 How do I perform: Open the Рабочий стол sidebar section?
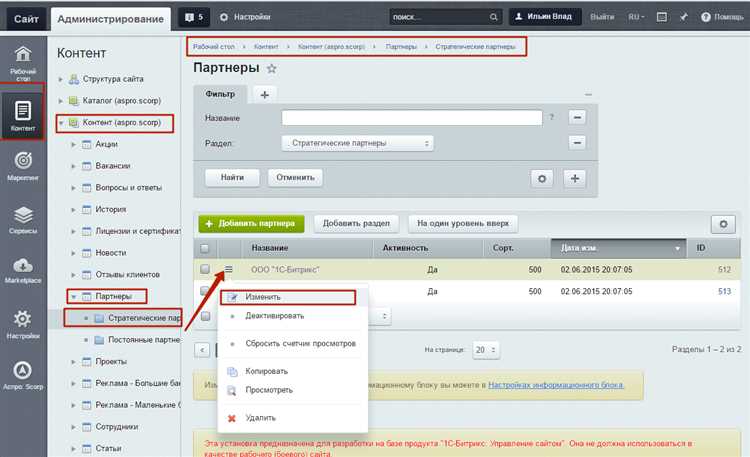point(23,63)
